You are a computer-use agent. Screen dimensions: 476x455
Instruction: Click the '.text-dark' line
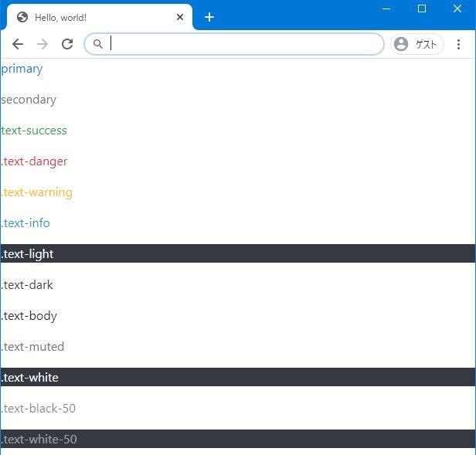[27, 285]
